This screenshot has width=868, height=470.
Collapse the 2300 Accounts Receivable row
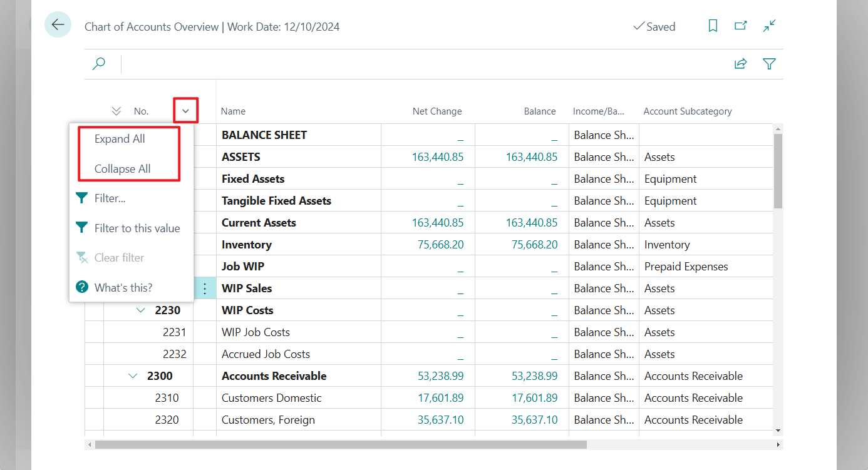tap(132, 375)
